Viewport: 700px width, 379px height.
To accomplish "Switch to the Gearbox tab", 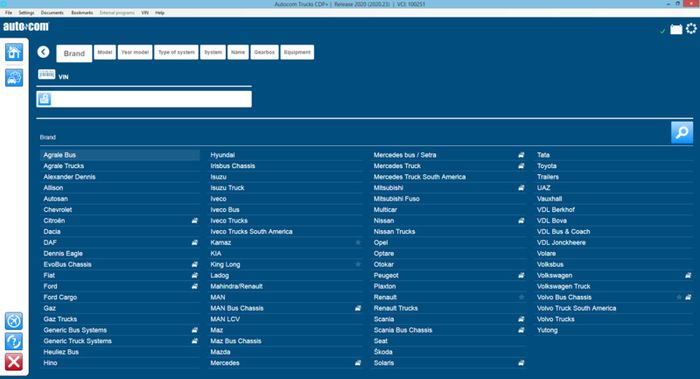I will tap(264, 52).
